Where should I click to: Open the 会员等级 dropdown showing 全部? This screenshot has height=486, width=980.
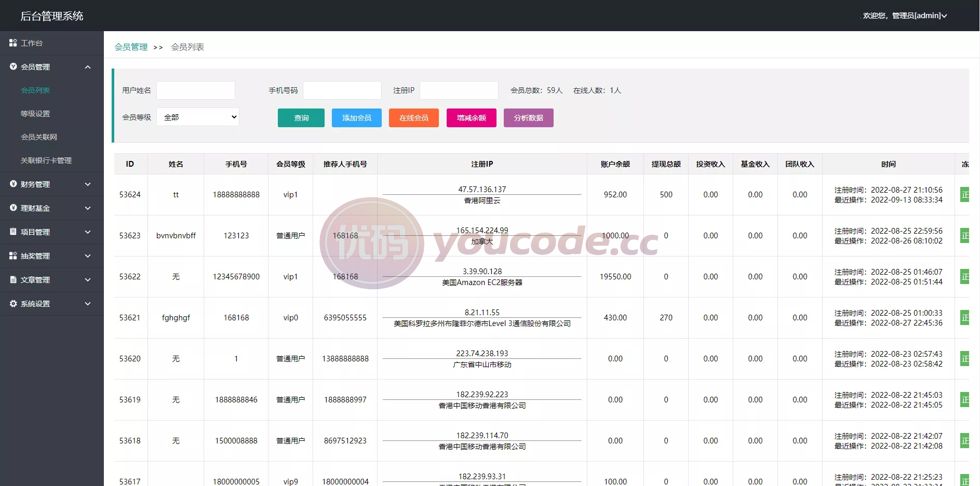(x=198, y=117)
